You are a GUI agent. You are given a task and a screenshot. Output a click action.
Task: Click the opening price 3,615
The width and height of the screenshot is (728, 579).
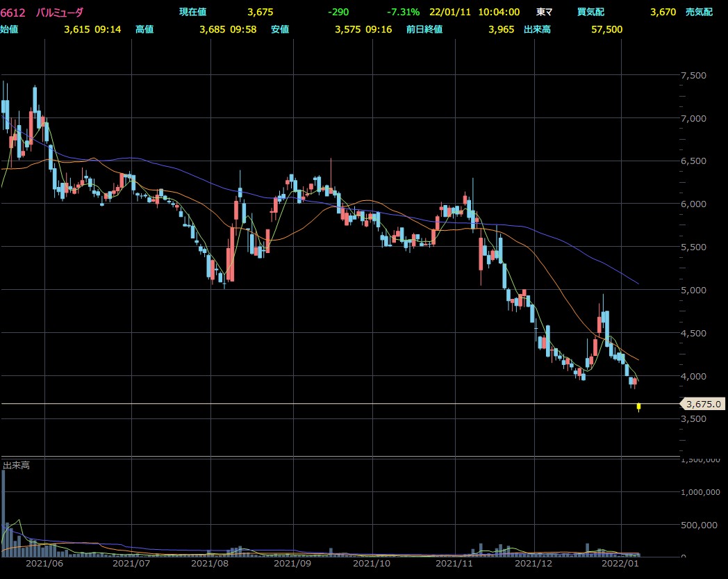point(76,29)
